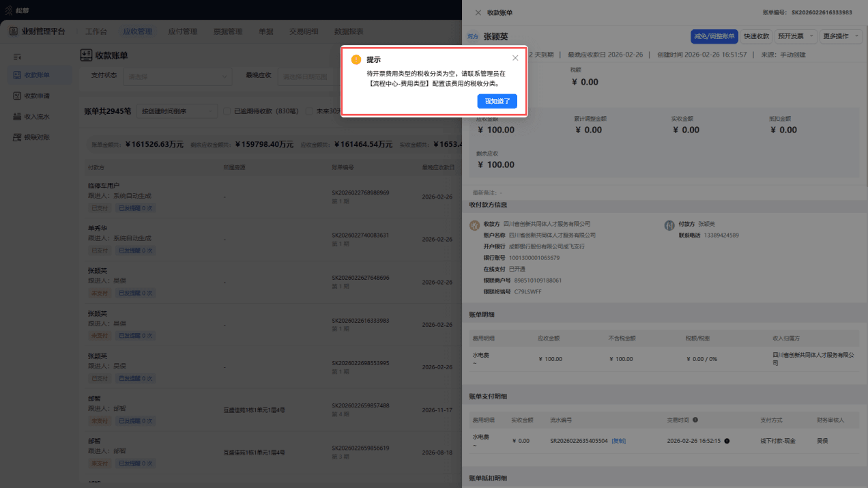Click the 收款方 round avatar icon
The image size is (868, 488).
pos(474,225)
